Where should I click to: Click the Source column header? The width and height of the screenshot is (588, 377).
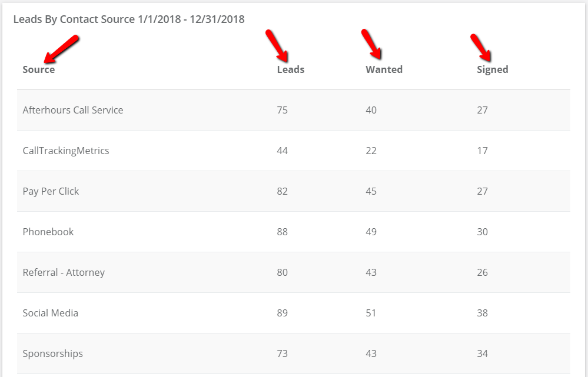coord(39,70)
